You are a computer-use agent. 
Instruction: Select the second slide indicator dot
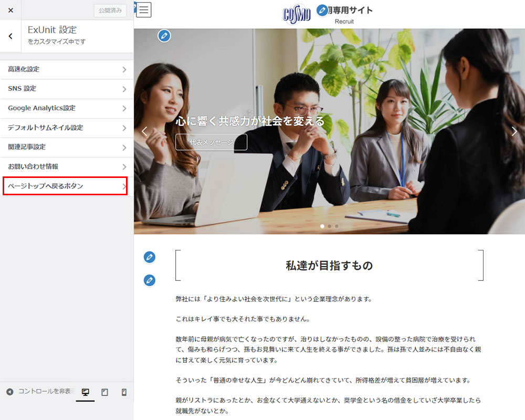tap(329, 226)
